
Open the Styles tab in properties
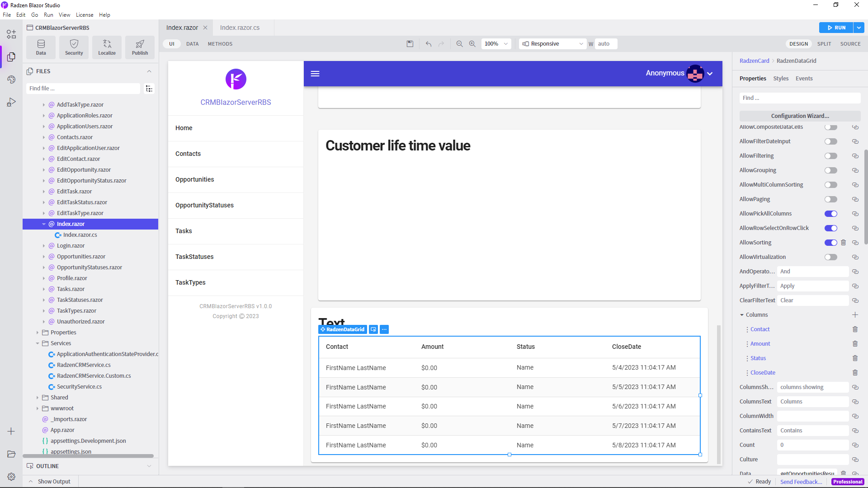pos(781,79)
